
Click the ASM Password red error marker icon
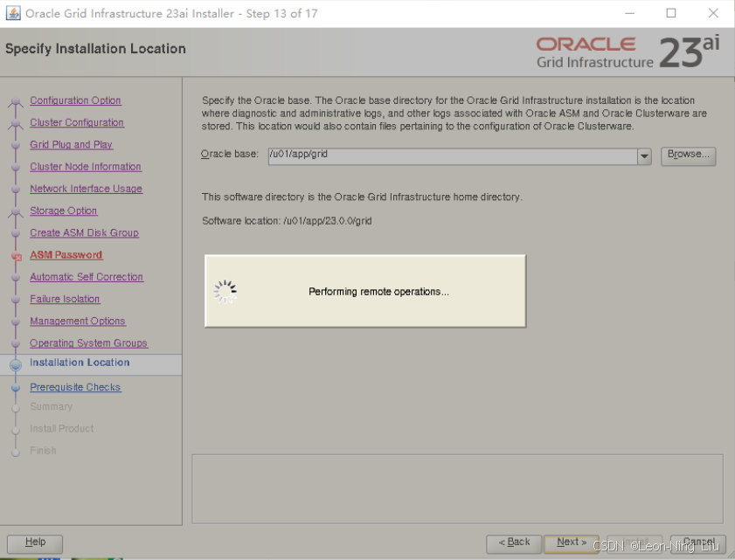pos(17,256)
